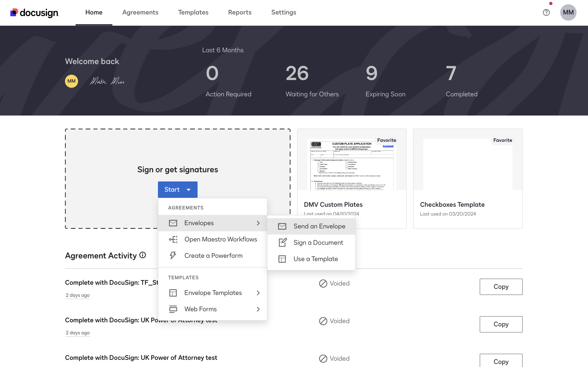Expand the Web Forms submenu chevron
Viewport: 588px width, 367px height.
pos(258,309)
